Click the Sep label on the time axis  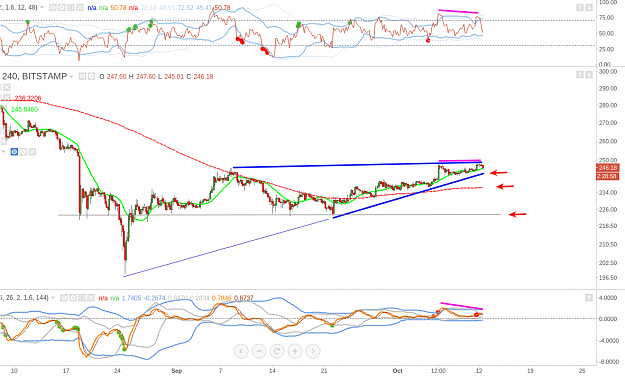tap(177, 371)
